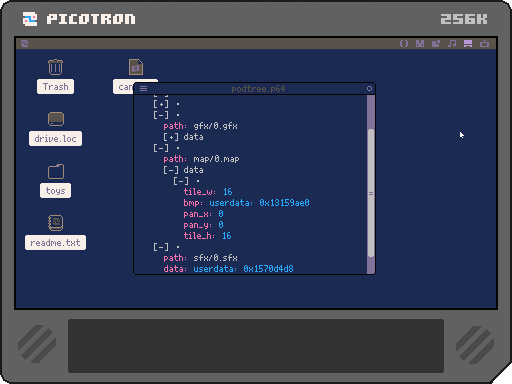Collapse the [-] data node under map/0.map

(x=171, y=170)
